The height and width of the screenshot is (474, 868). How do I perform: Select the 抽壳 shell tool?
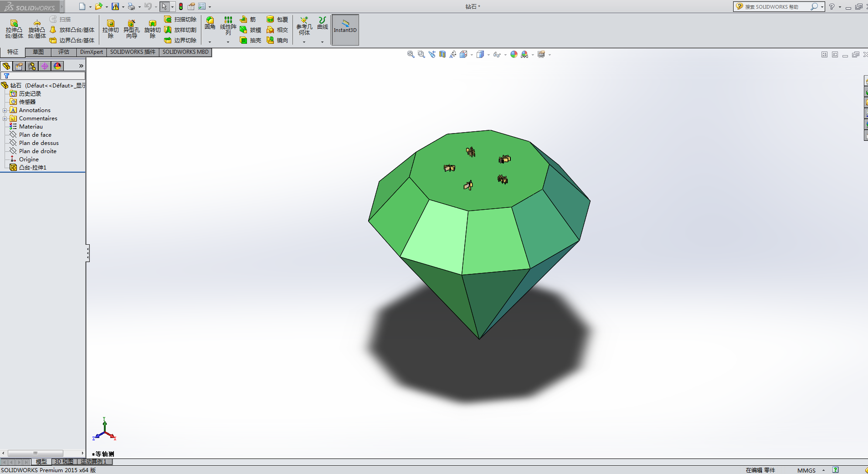point(250,41)
